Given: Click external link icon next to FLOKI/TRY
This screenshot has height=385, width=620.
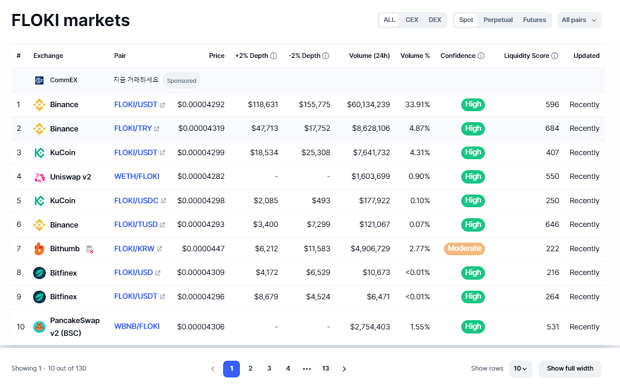Looking at the screenshot, I should 157,129.
